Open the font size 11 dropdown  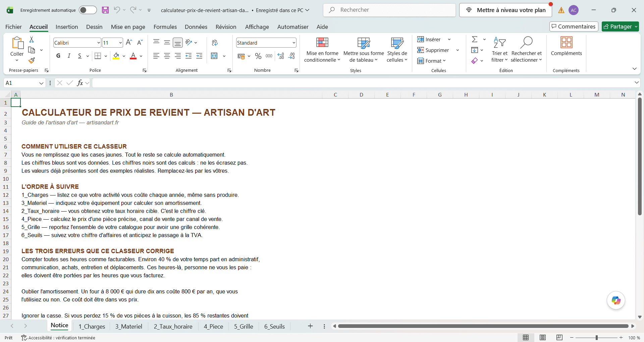point(120,43)
